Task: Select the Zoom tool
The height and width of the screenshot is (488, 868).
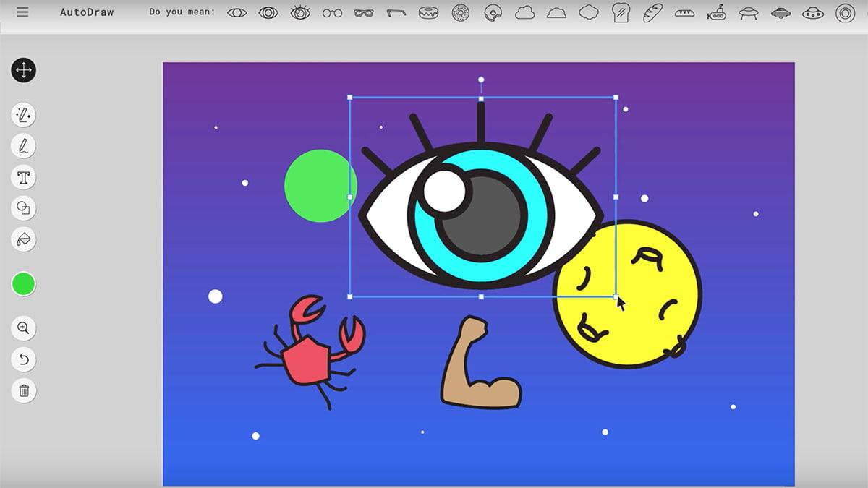Action: tap(24, 328)
